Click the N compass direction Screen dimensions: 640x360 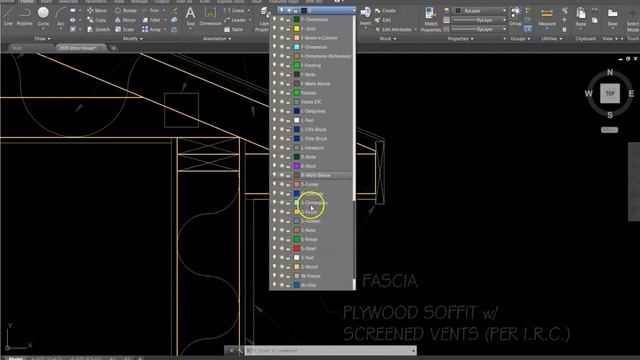(610, 72)
